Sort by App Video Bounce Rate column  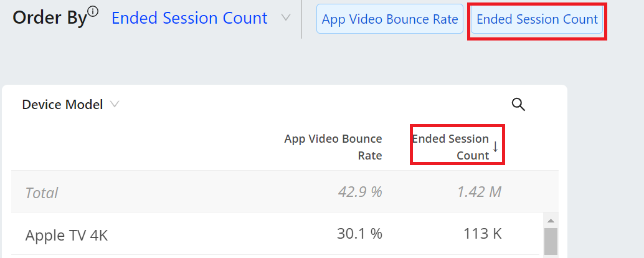333,147
